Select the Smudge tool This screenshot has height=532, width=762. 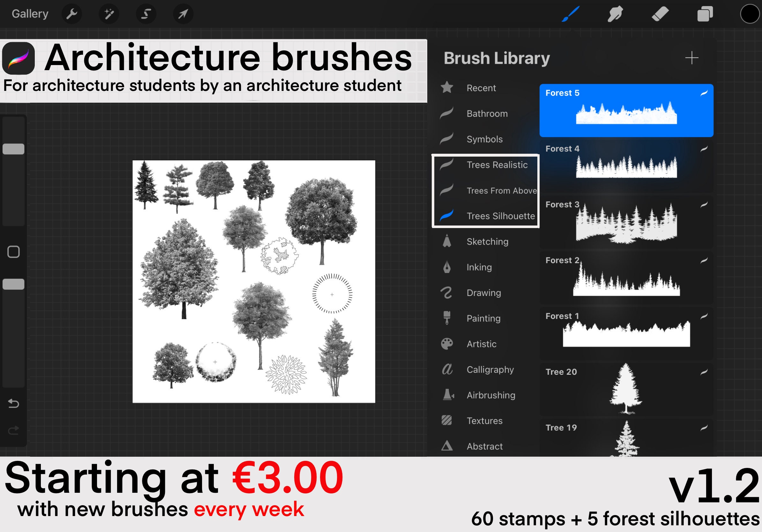point(616,14)
